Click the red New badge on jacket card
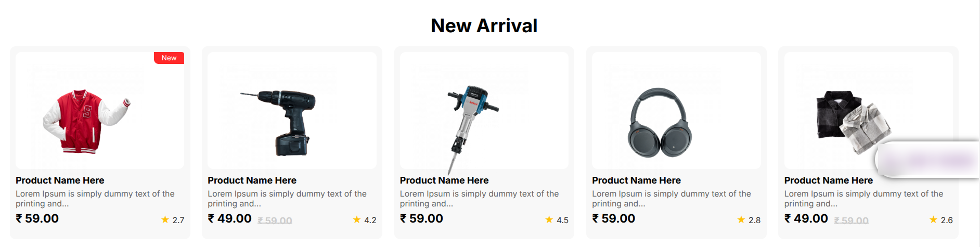 [x=169, y=58]
